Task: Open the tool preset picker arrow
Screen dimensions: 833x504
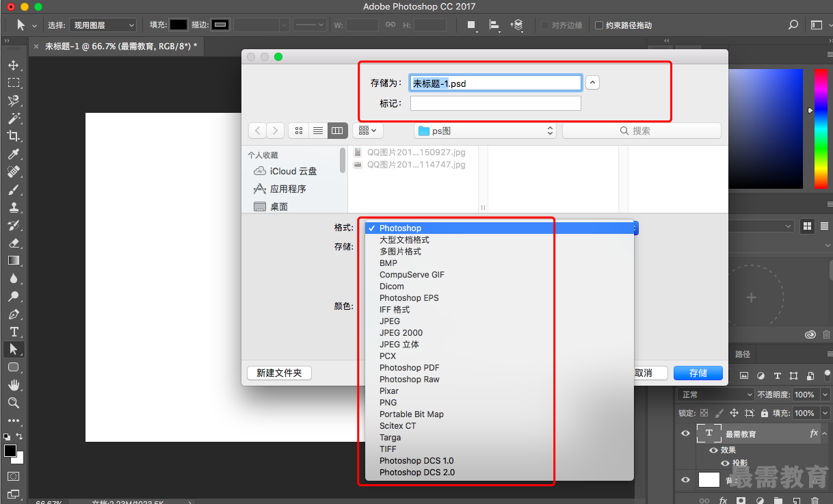Action: click(34, 25)
